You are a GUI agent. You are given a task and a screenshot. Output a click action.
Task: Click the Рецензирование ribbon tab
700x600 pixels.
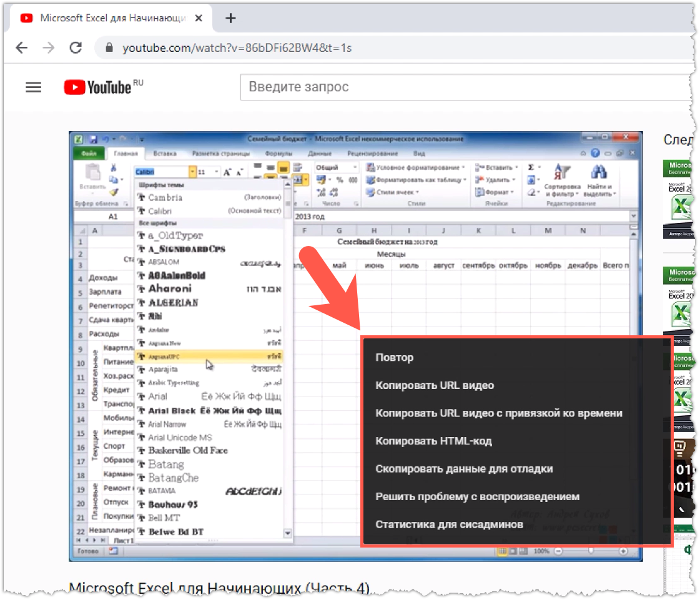point(372,153)
